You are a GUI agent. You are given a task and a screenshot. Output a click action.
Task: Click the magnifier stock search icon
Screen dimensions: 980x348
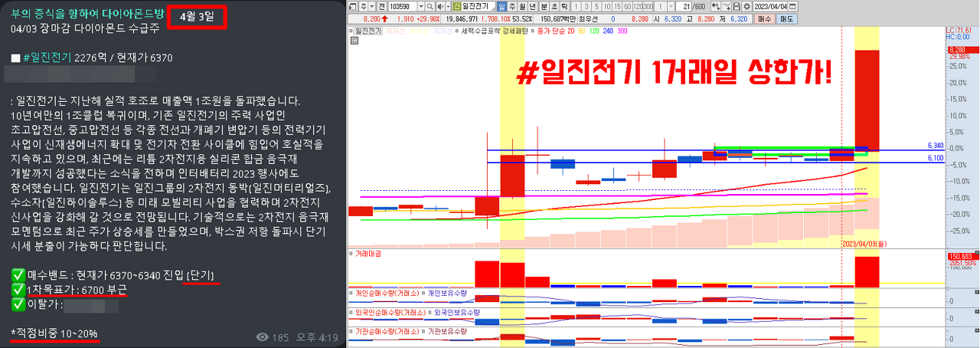430,6
